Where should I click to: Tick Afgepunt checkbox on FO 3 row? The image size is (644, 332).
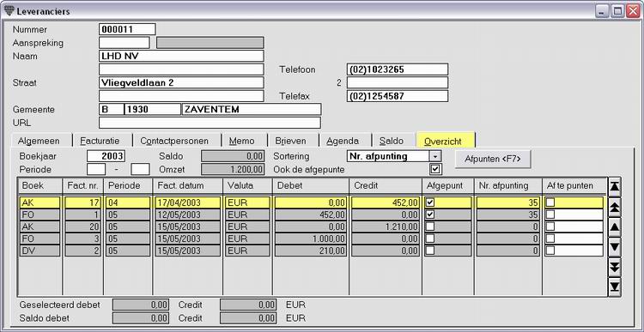click(x=429, y=238)
